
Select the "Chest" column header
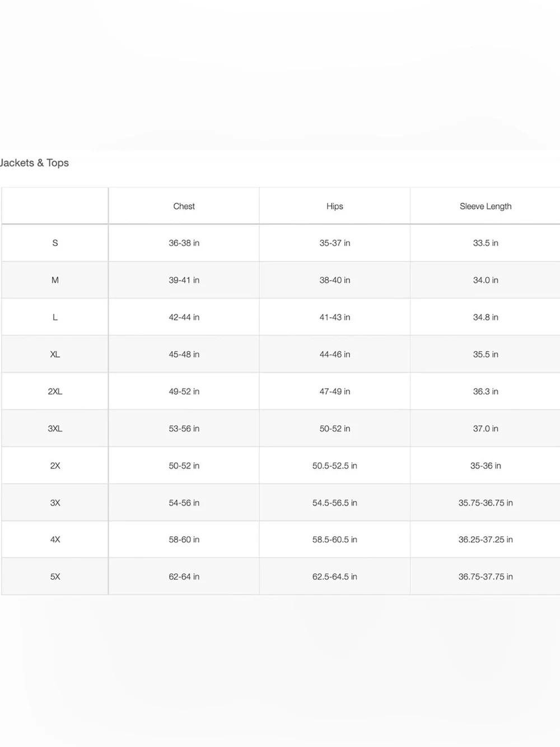[x=184, y=206]
